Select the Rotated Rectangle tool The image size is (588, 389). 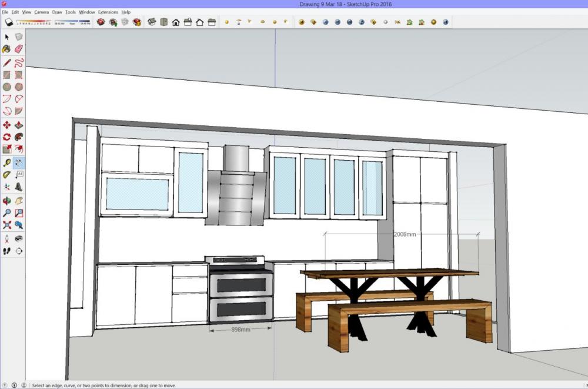point(19,75)
